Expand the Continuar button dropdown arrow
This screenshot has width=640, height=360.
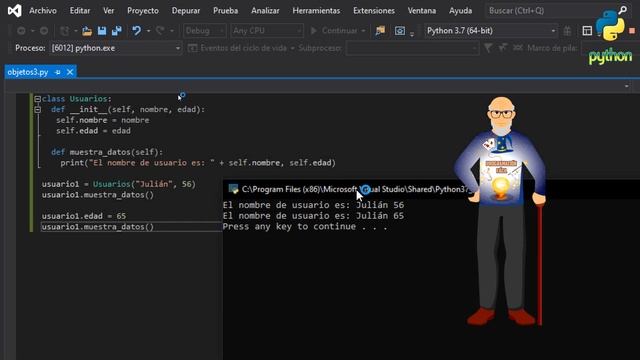click(x=363, y=31)
